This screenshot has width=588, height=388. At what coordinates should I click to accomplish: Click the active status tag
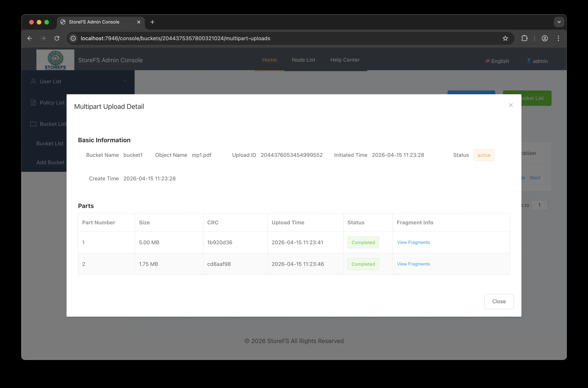click(x=484, y=155)
